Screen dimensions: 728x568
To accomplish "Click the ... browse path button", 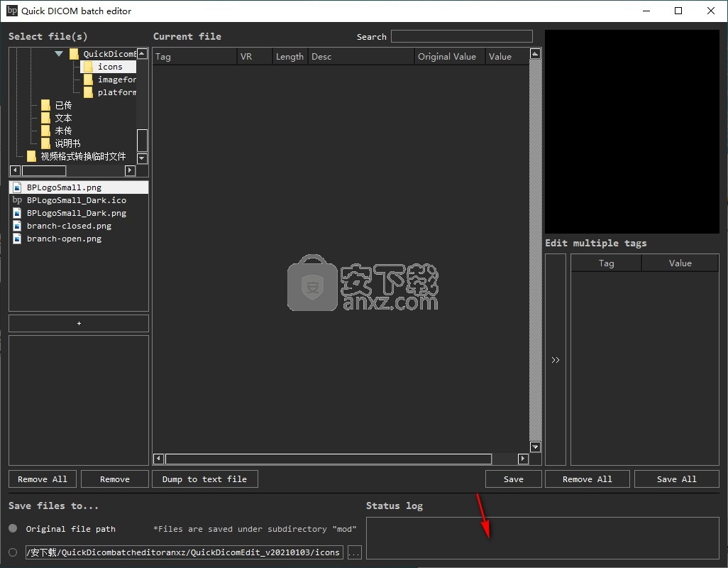I will click(354, 552).
